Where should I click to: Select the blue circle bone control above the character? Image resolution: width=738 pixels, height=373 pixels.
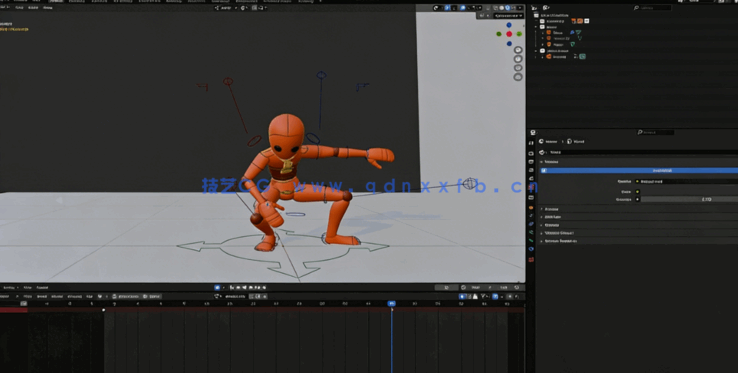[x=321, y=75]
